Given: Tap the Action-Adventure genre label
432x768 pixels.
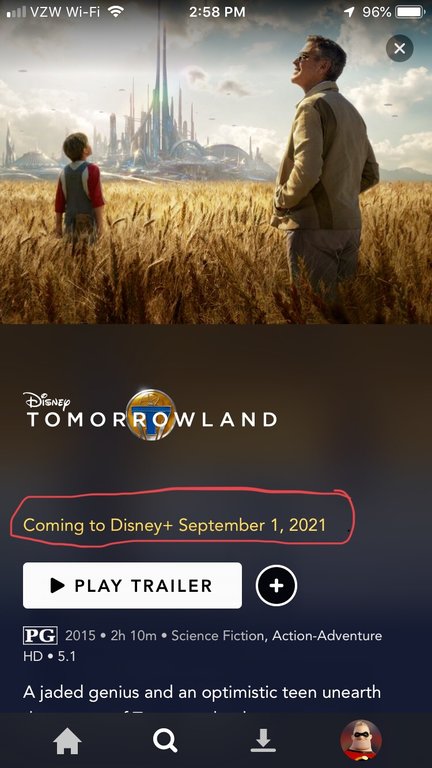Looking at the screenshot, I should pos(327,636).
